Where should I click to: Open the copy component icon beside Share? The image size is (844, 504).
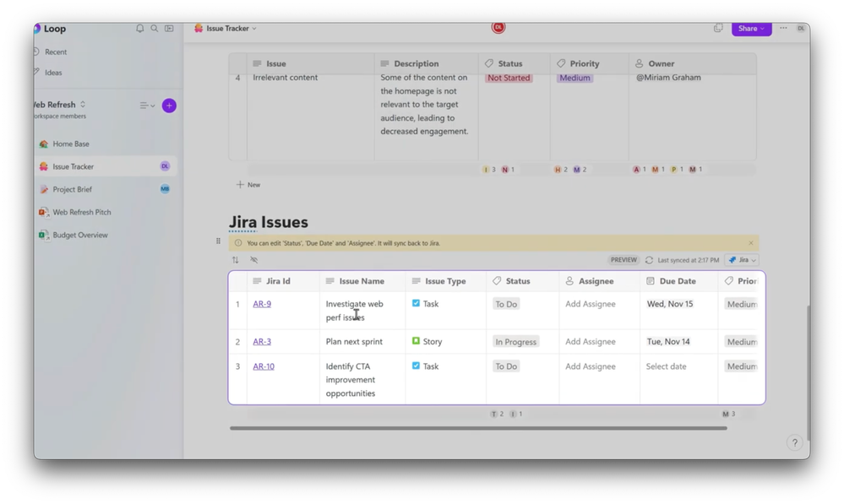pyautogui.click(x=718, y=28)
